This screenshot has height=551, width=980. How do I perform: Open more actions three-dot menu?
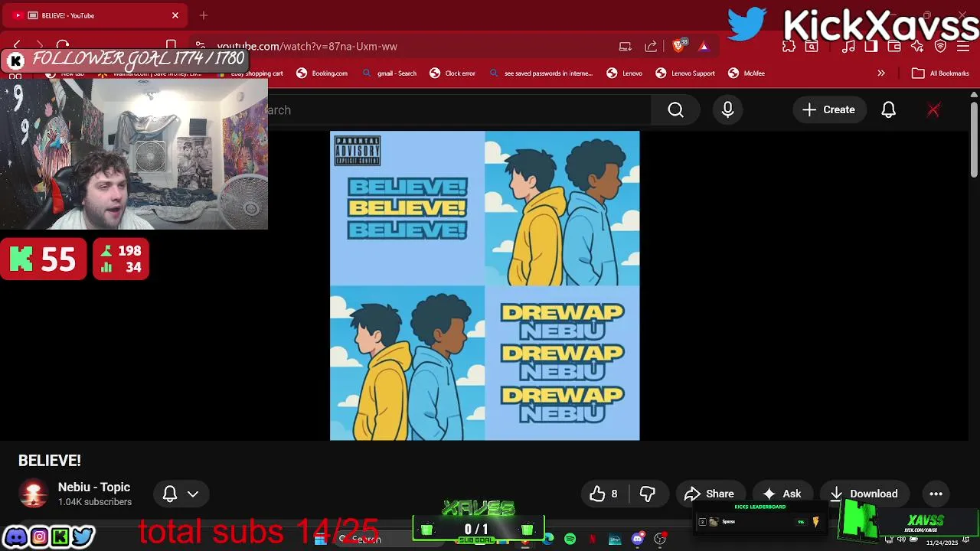(936, 494)
